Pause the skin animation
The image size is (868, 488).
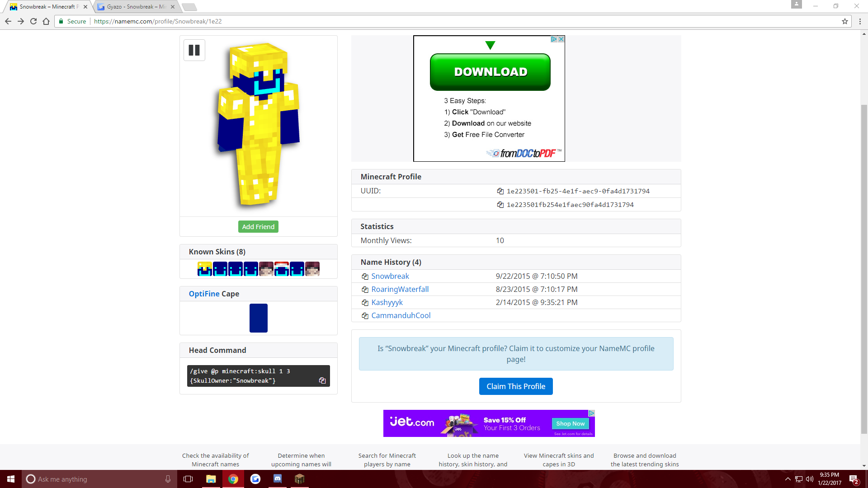click(194, 50)
